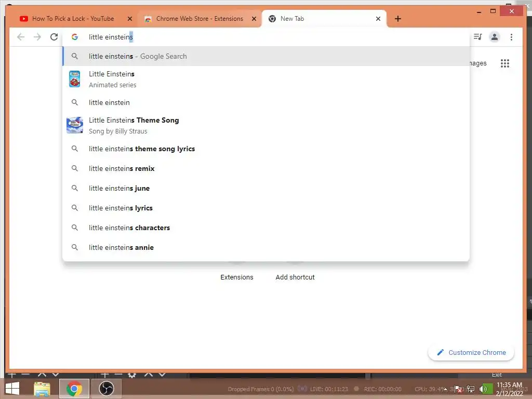The image size is (532, 399).
Task: Choose Little Einsteins Theme Song suggestion
Action: [x=266, y=125]
